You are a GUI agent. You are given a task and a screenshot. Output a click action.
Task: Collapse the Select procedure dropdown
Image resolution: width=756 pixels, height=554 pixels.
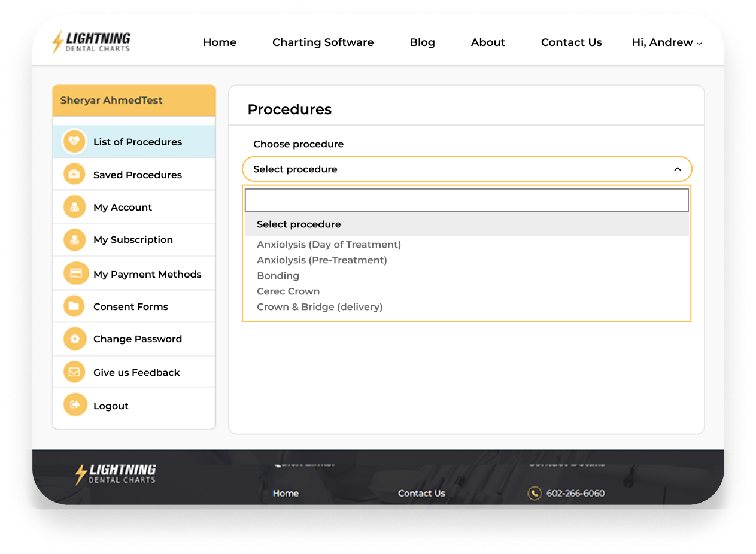(x=677, y=169)
